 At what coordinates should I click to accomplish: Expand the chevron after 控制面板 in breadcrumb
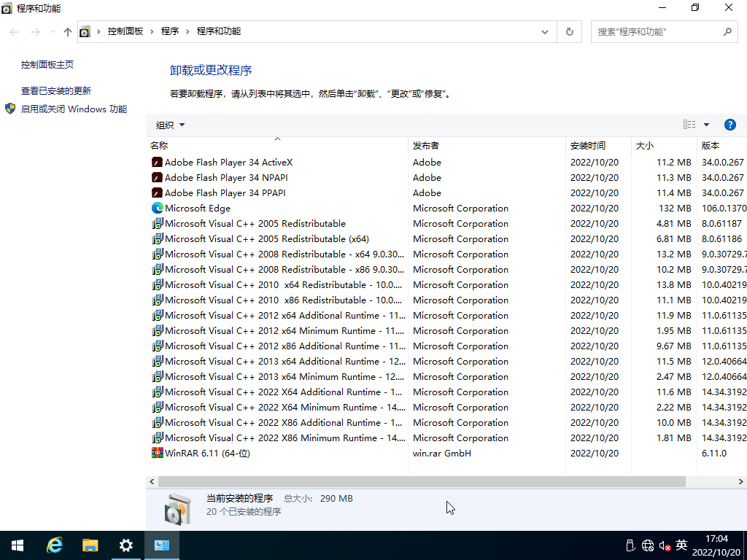152,31
